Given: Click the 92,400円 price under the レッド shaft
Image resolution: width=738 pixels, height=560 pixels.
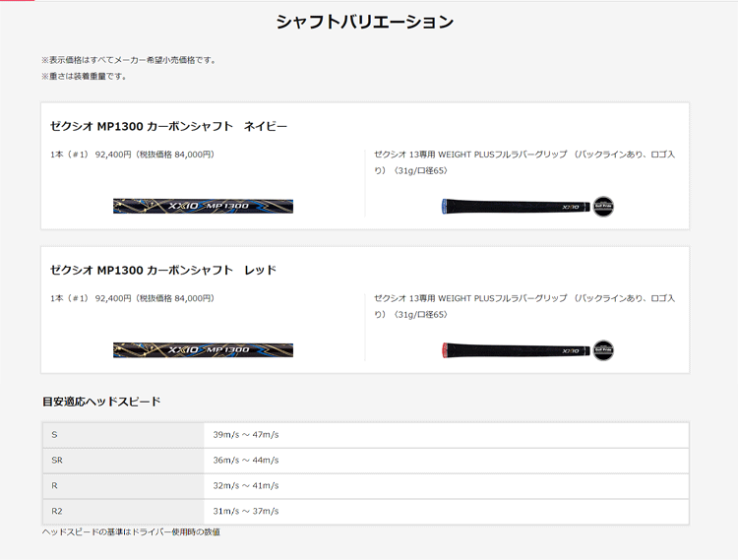Looking at the screenshot, I should 132,298.
